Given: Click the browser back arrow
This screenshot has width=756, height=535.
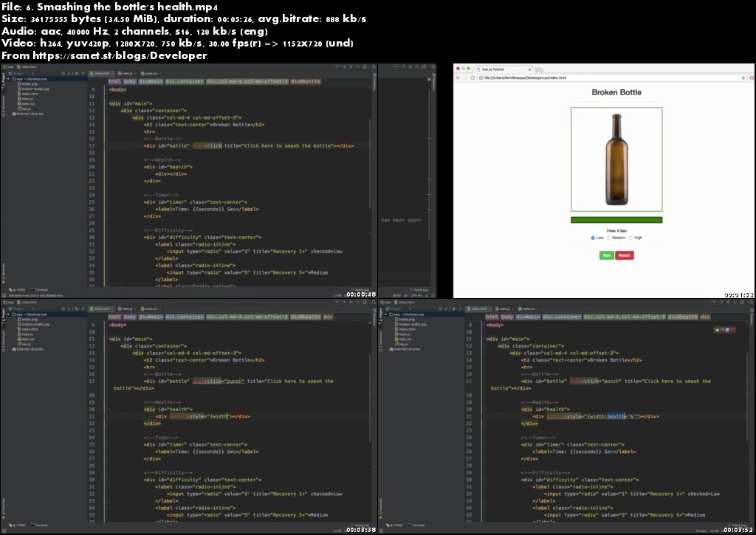Looking at the screenshot, I should pyautogui.click(x=458, y=77).
